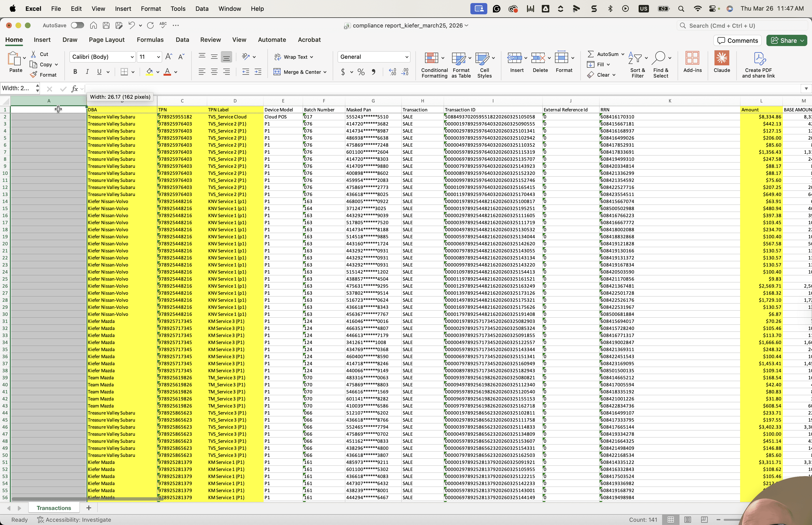Screen dimensions: 812x525
Task: Click the Save icon in title bar
Action: tap(106, 25)
